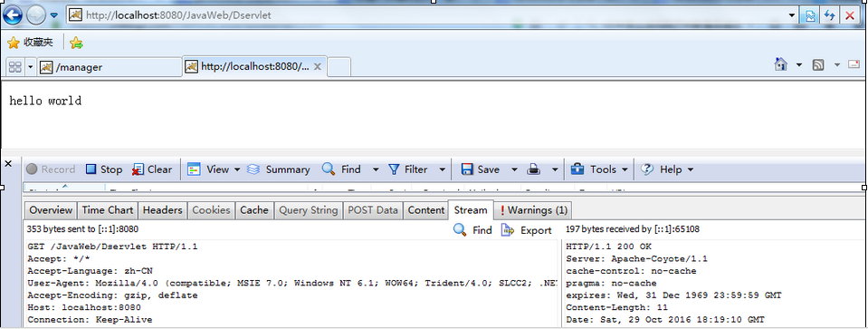Select the Stream tab
868x329 pixels.
(471, 210)
